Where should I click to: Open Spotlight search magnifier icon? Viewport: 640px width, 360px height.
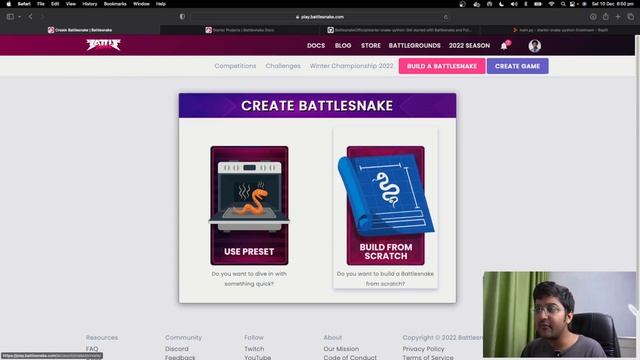click(x=563, y=4)
